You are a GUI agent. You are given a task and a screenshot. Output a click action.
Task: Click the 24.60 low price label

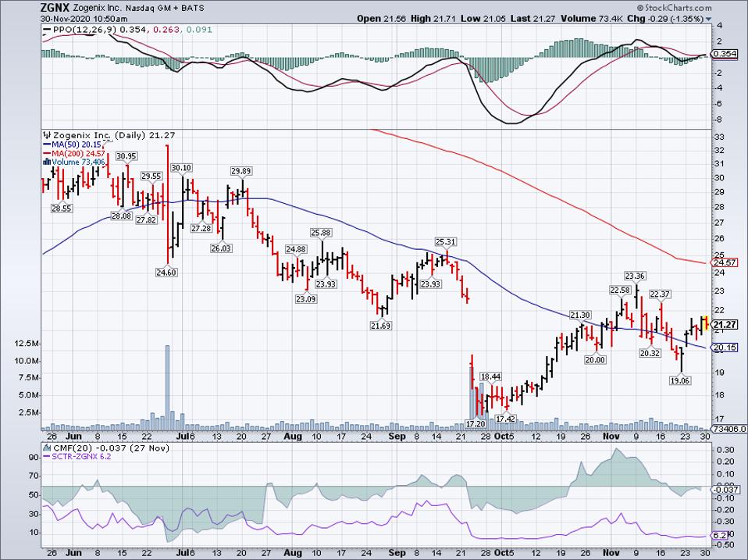click(x=166, y=273)
